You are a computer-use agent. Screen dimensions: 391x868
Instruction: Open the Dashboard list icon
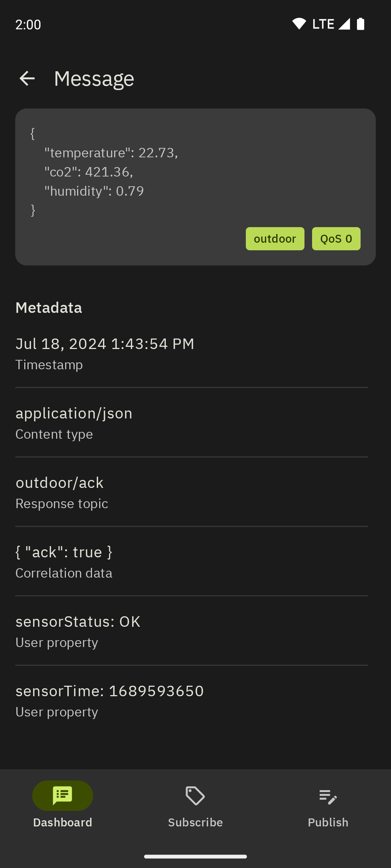pyautogui.click(x=63, y=795)
